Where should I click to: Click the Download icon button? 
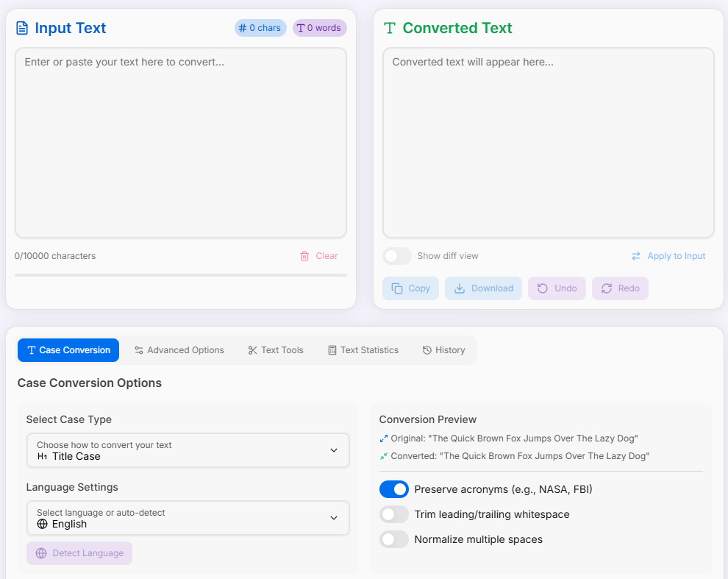click(x=460, y=288)
